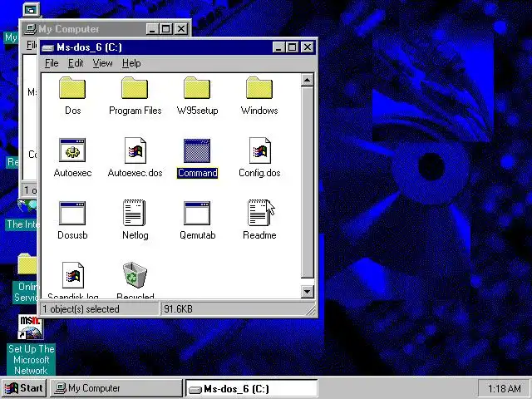Select the Netlog text file icon

click(135, 213)
